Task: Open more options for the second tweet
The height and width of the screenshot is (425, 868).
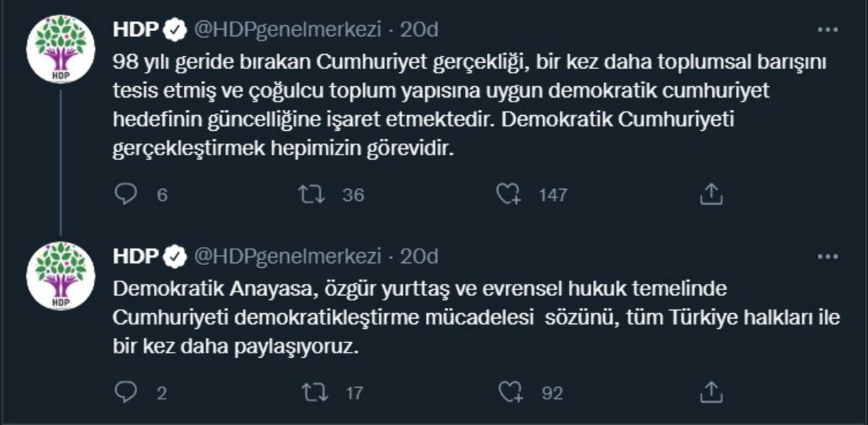Action: coord(828,257)
